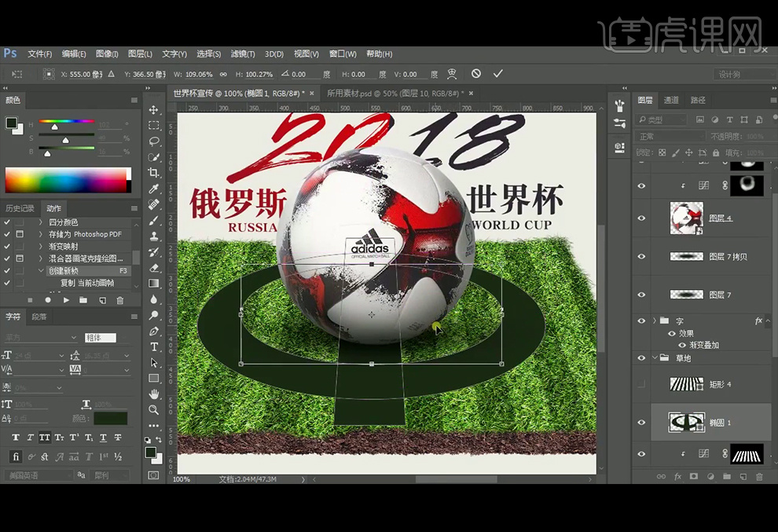Select the Eraser tool
This screenshot has height=532, width=778.
click(154, 268)
